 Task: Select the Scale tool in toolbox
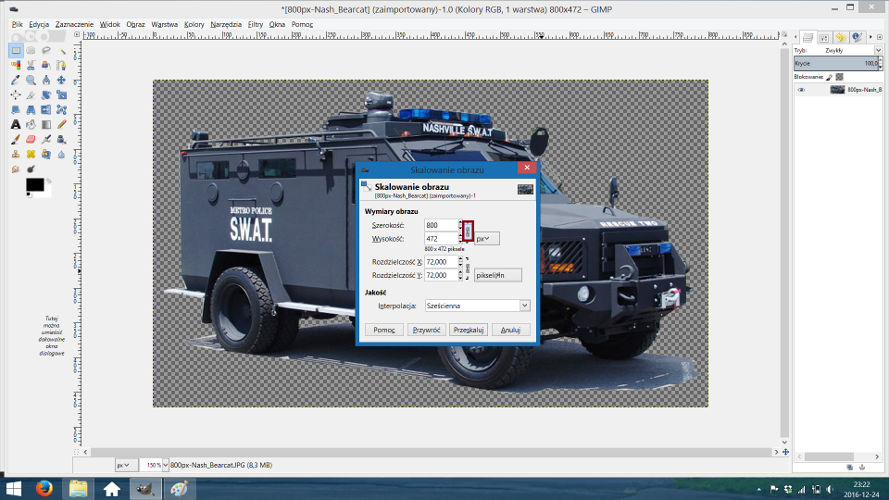point(61,95)
